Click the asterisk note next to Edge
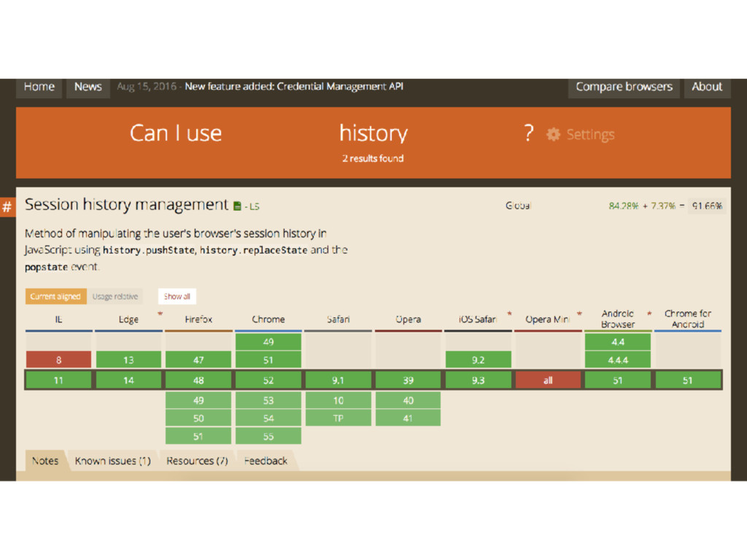The height and width of the screenshot is (560, 747). 160,314
